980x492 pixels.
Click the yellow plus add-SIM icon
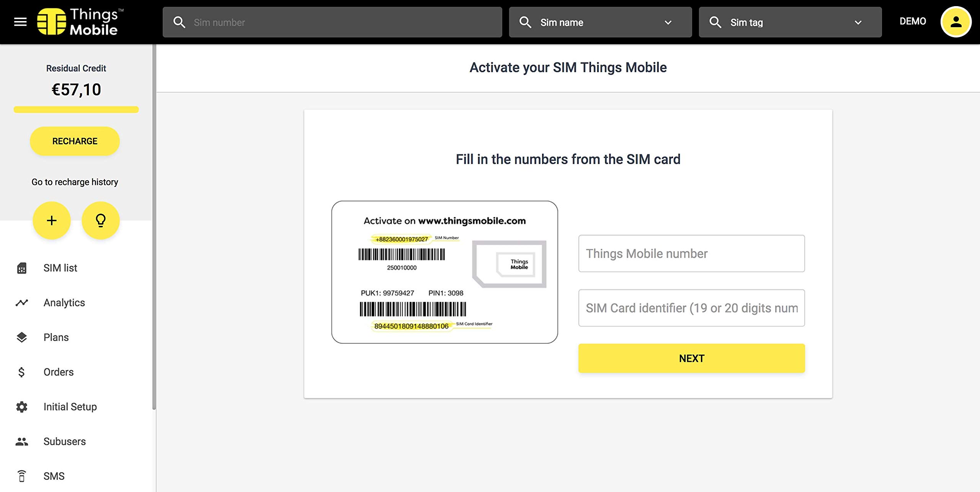[x=52, y=221]
